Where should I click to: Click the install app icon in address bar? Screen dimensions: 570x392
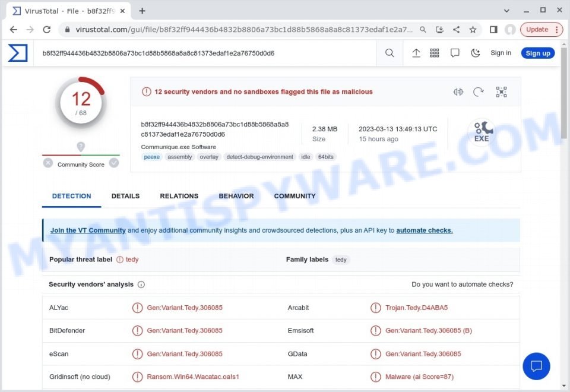[439, 30]
